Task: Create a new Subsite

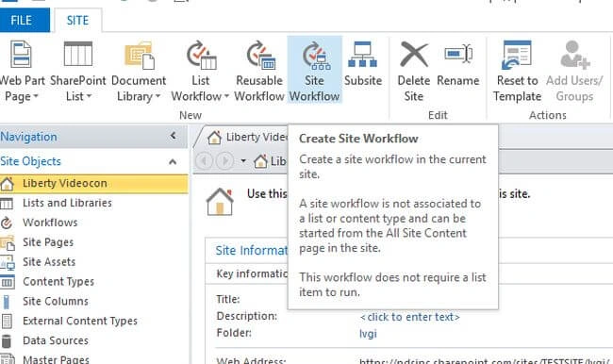Action: pos(363,64)
